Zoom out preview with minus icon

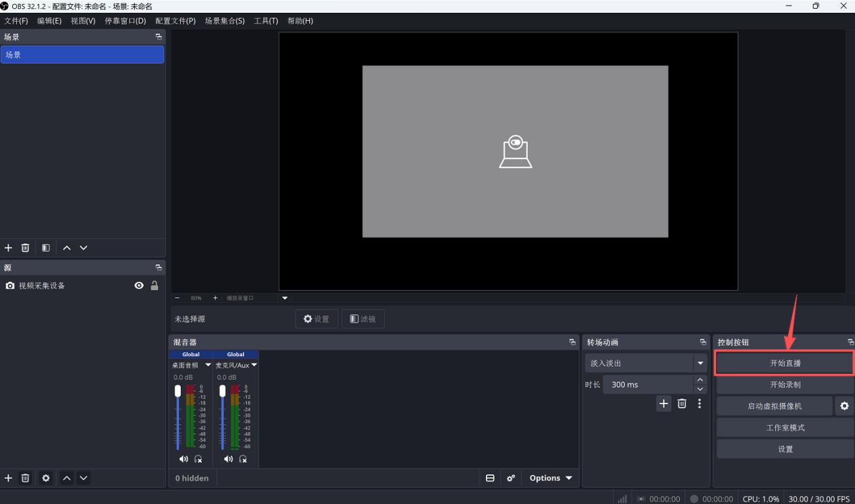177,298
